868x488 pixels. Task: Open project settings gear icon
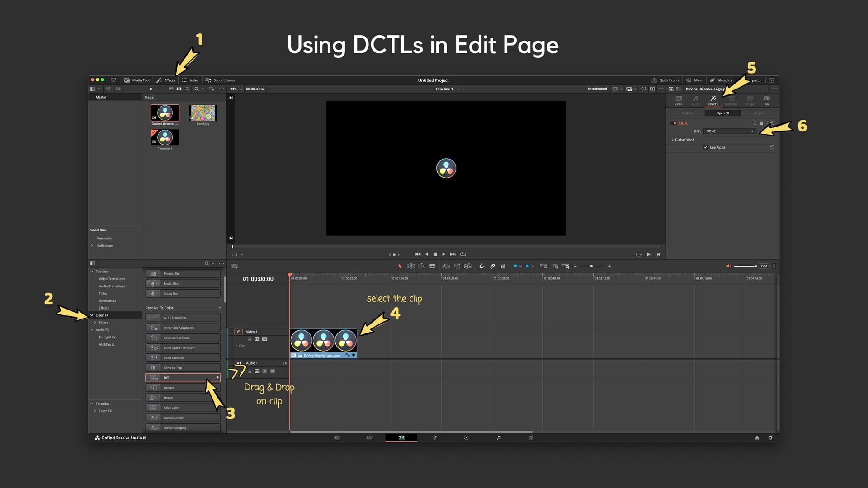770,437
